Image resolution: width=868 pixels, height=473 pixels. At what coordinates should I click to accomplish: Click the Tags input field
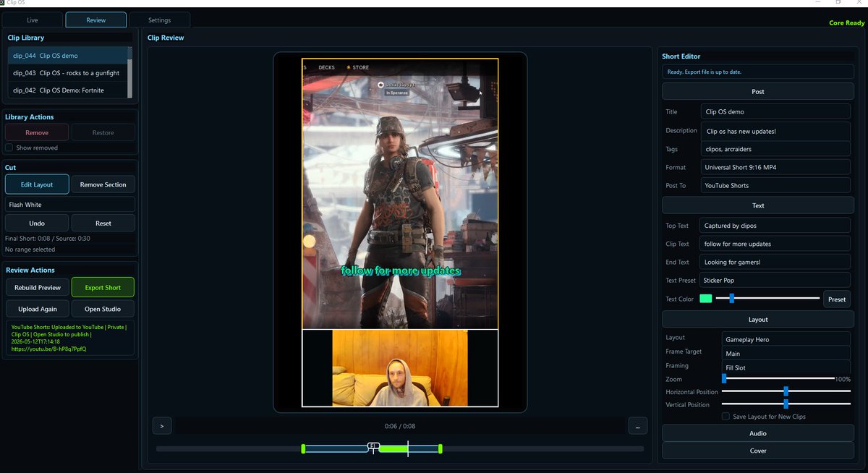click(775, 149)
